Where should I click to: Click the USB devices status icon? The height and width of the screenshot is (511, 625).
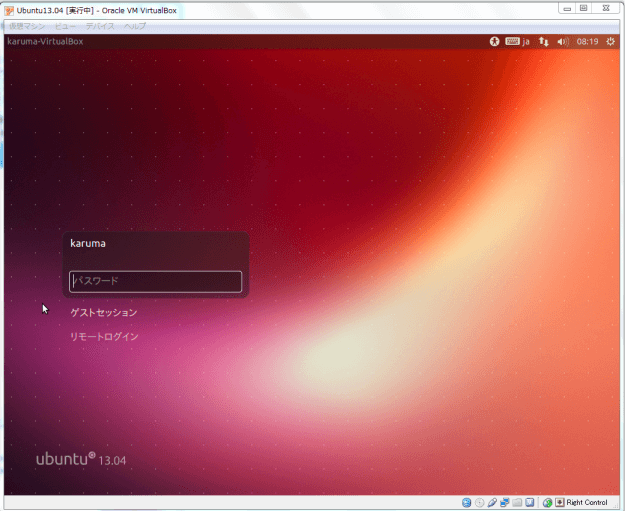pyautogui.click(x=493, y=502)
